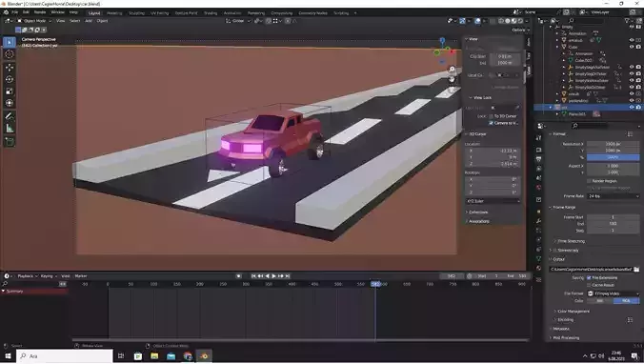This screenshot has height=364, width=644.
Task: Open the Tool properties tab icon
Action: tap(539, 138)
